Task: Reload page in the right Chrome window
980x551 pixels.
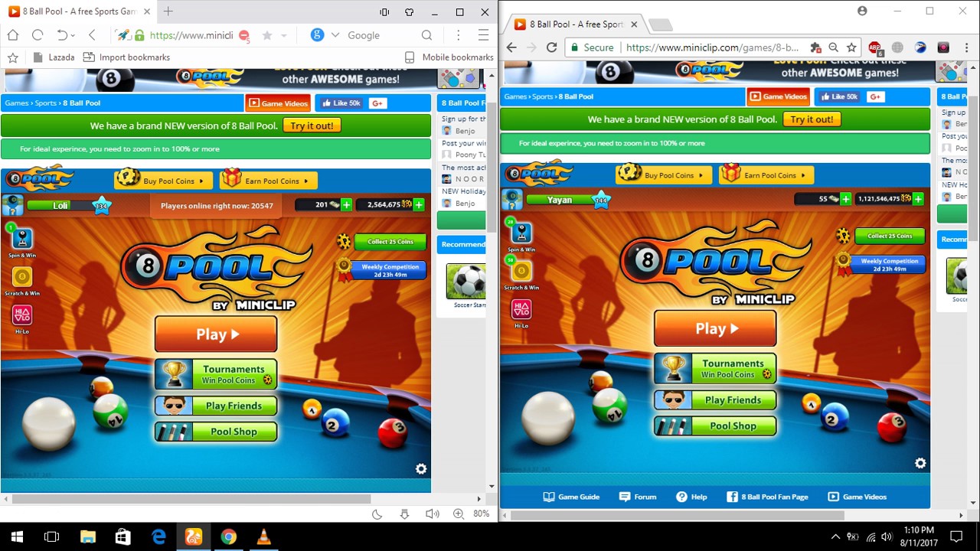Action: point(551,47)
